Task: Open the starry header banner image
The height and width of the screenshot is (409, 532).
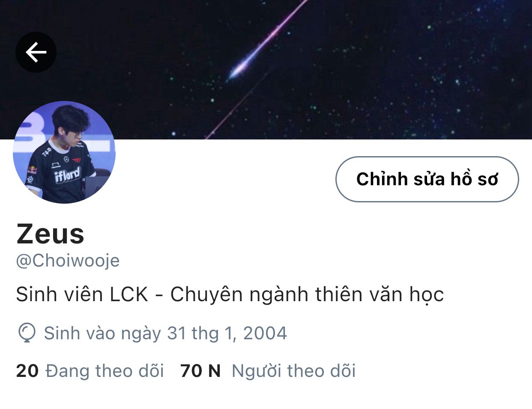Action: tap(266, 69)
